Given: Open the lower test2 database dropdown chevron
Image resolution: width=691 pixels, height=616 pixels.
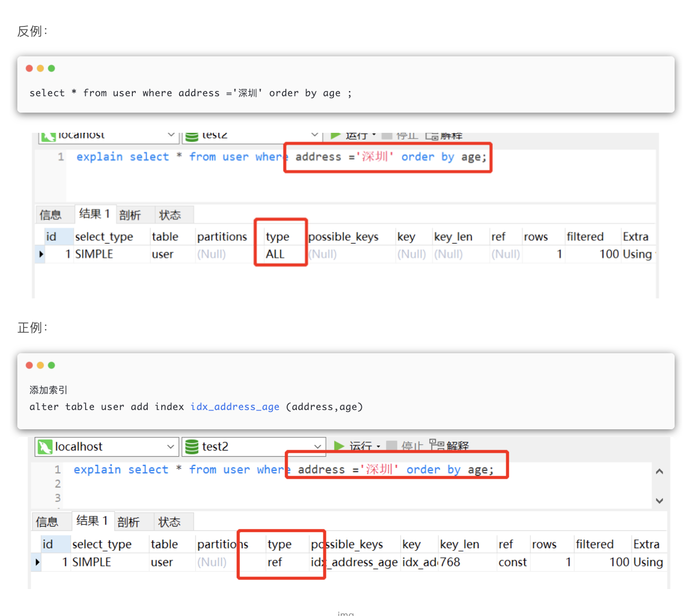Looking at the screenshot, I should 318,447.
